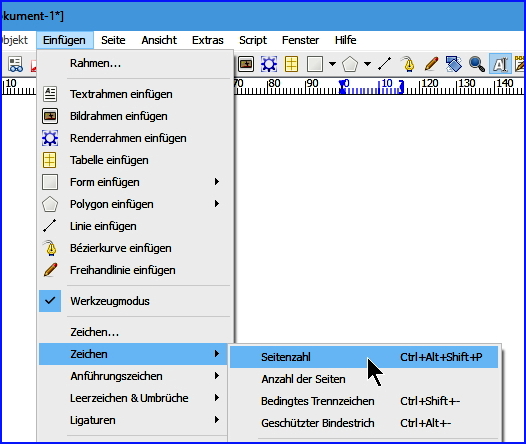Select the line tool in toolbar

384,64
